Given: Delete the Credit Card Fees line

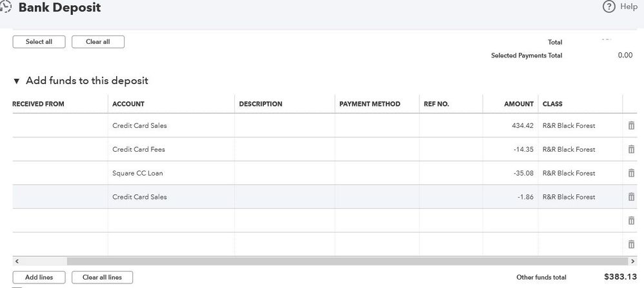Looking at the screenshot, I should pyautogui.click(x=631, y=149).
